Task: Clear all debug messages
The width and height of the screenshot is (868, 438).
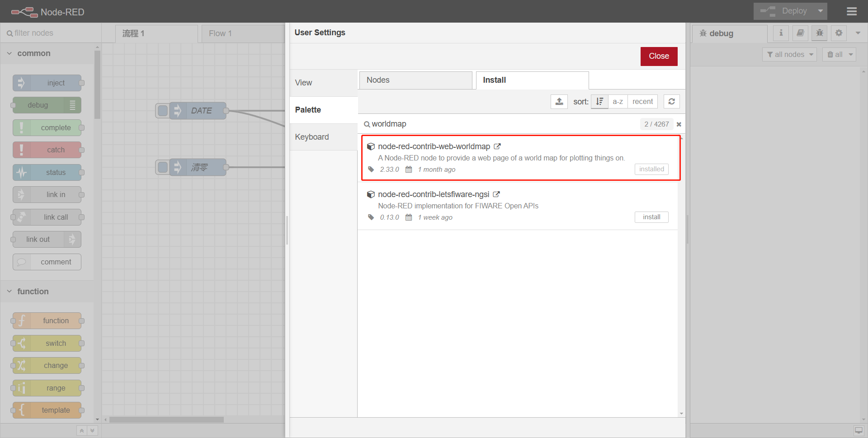Action: coord(835,55)
